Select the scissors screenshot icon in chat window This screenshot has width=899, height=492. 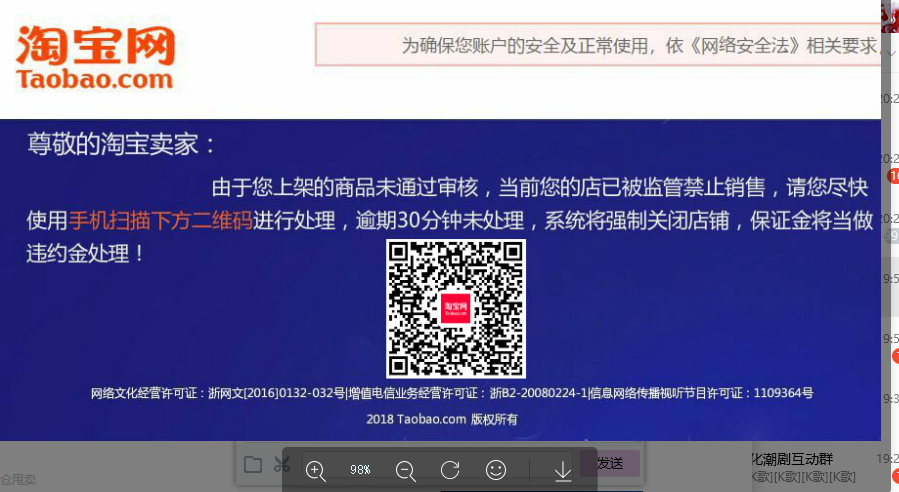(281, 464)
